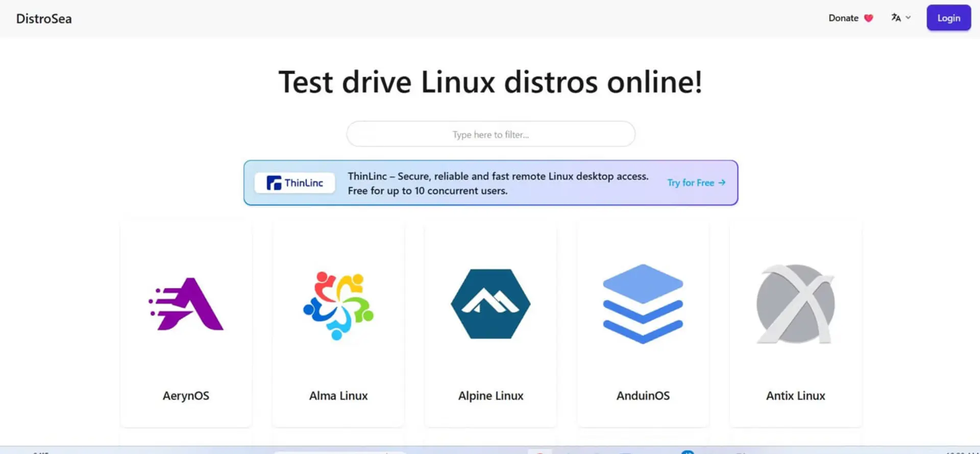This screenshot has width=980, height=454.
Task: Click the ThinLinc logo badge
Action: 295,183
